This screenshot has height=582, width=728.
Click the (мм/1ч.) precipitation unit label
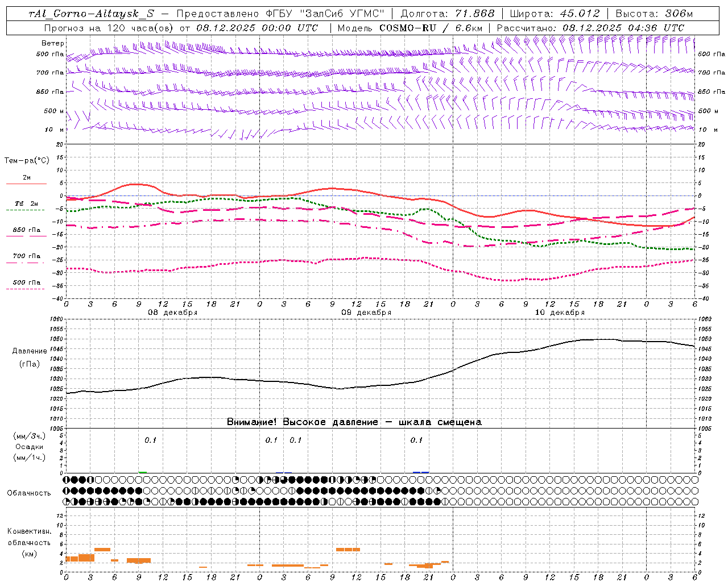[x=30, y=458]
